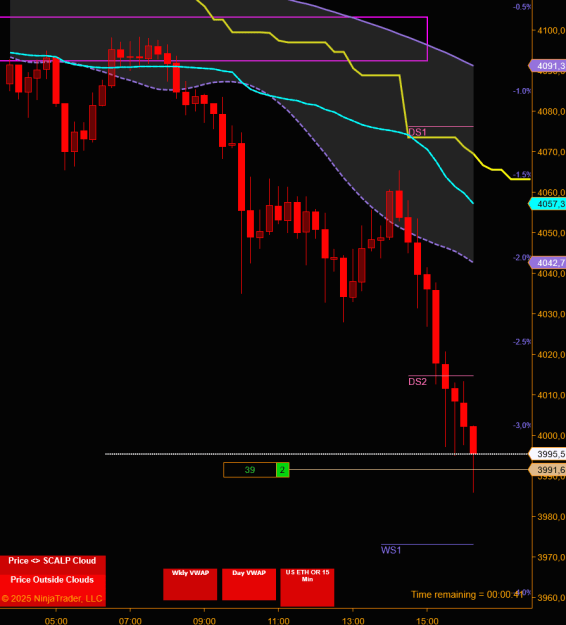The image size is (566, 625).
Task: Click the purple 4042,7 price marker
Action: tap(548, 263)
